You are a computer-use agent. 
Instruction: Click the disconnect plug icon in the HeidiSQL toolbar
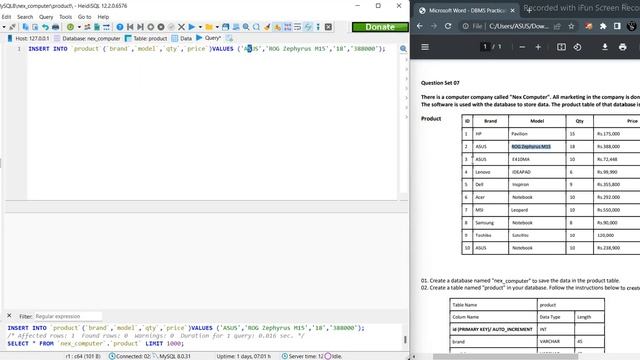point(13,27)
